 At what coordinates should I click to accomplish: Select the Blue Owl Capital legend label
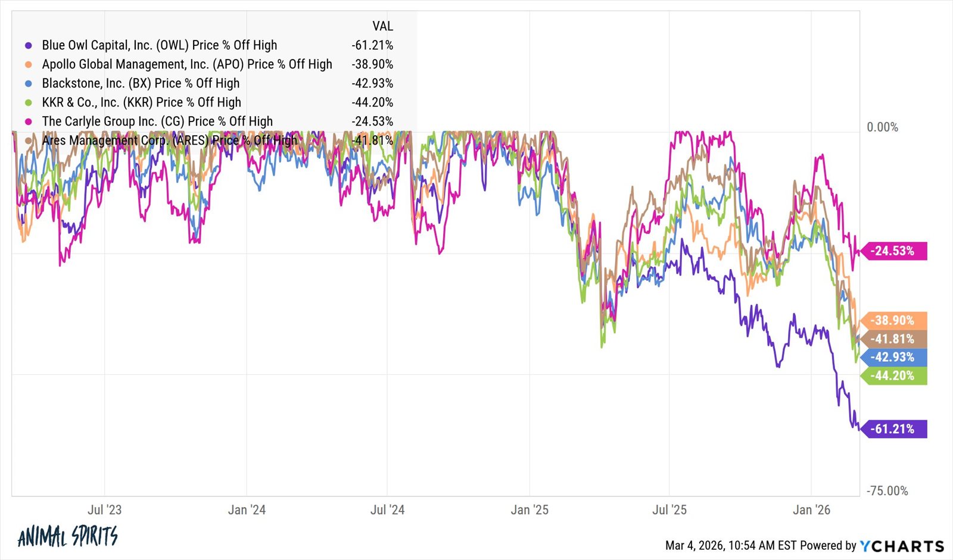pos(159,45)
